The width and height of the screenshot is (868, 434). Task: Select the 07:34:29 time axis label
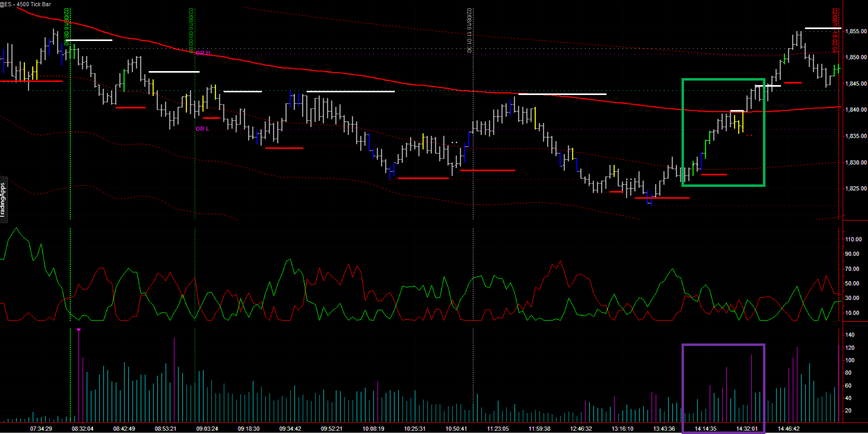[x=41, y=429]
